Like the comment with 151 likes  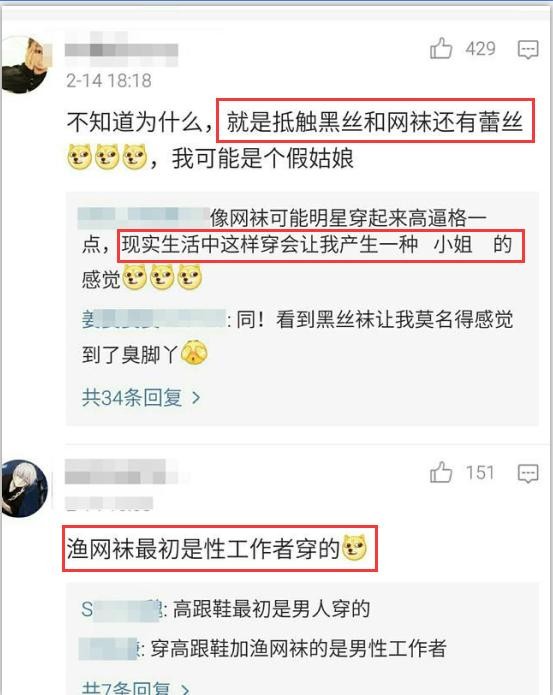(x=441, y=472)
